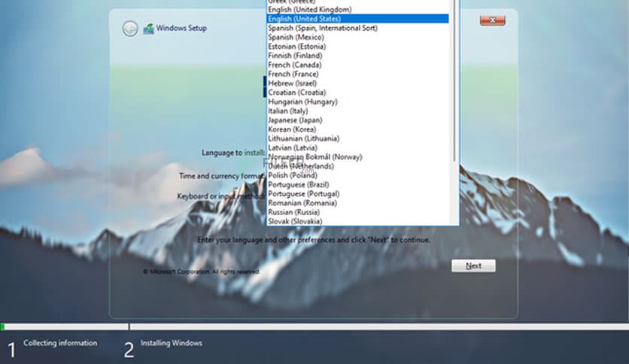629x364 pixels.
Task: Click the Windows Setup logo icon
Action: point(149,29)
